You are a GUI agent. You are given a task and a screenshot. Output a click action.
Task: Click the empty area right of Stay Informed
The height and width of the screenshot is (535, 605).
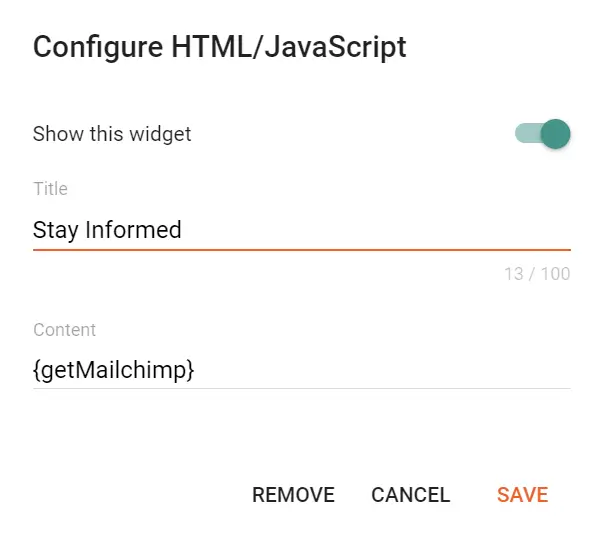(400, 230)
